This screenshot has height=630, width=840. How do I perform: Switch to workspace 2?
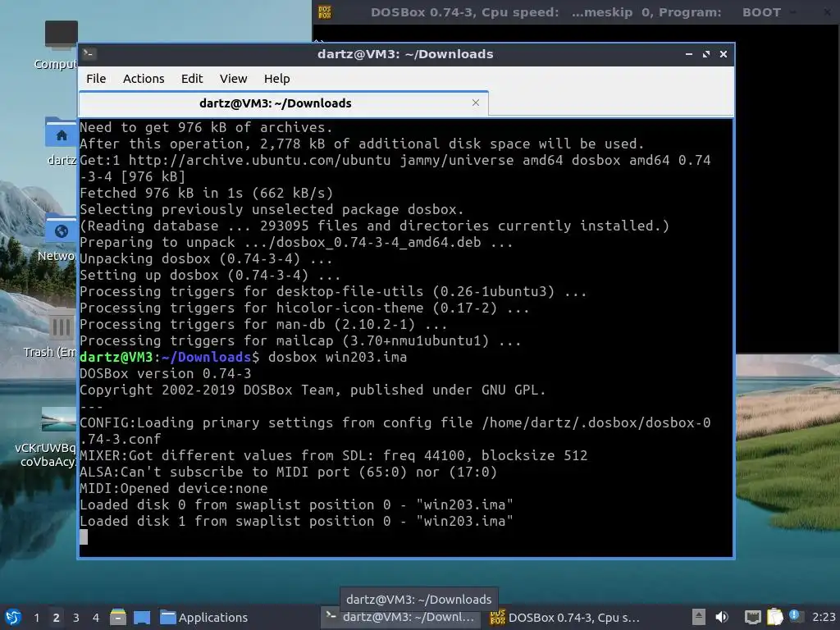[x=56, y=618]
